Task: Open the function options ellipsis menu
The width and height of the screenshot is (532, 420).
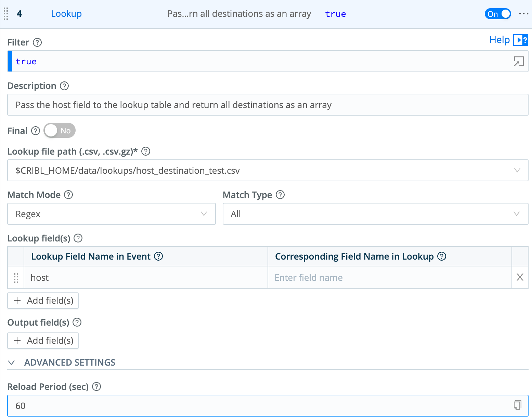Action: [x=524, y=14]
